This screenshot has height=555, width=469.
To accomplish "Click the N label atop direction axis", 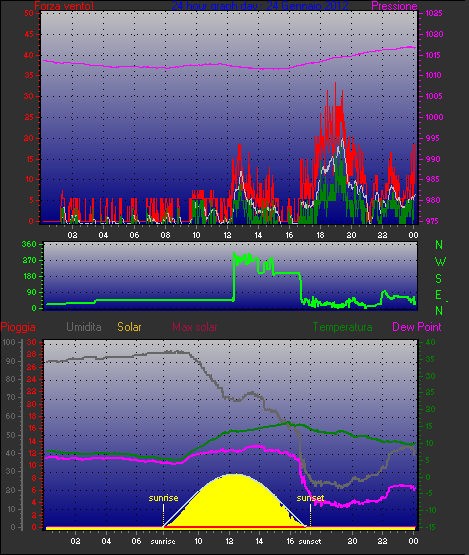I will pyautogui.click(x=439, y=245).
